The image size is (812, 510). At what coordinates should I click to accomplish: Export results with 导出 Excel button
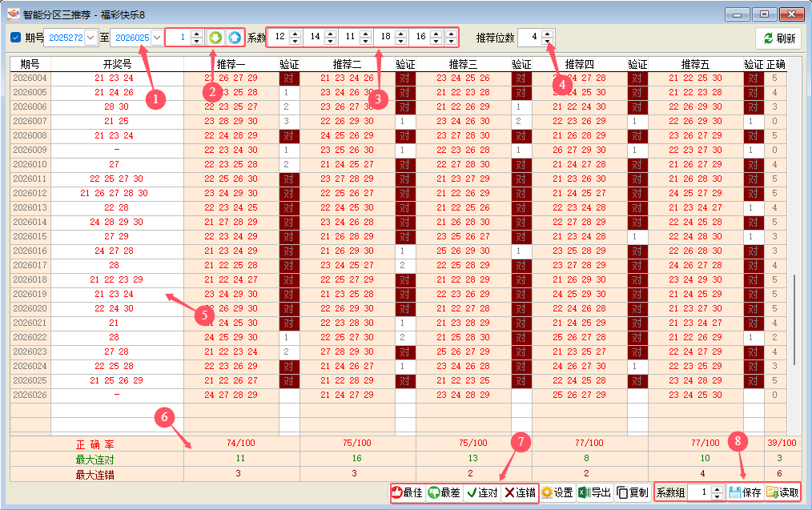[594, 493]
